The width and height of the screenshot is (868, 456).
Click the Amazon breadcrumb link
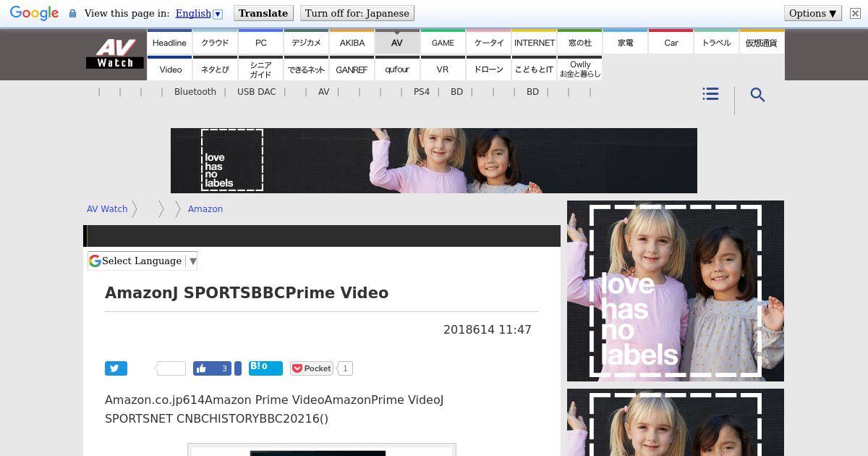(205, 208)
